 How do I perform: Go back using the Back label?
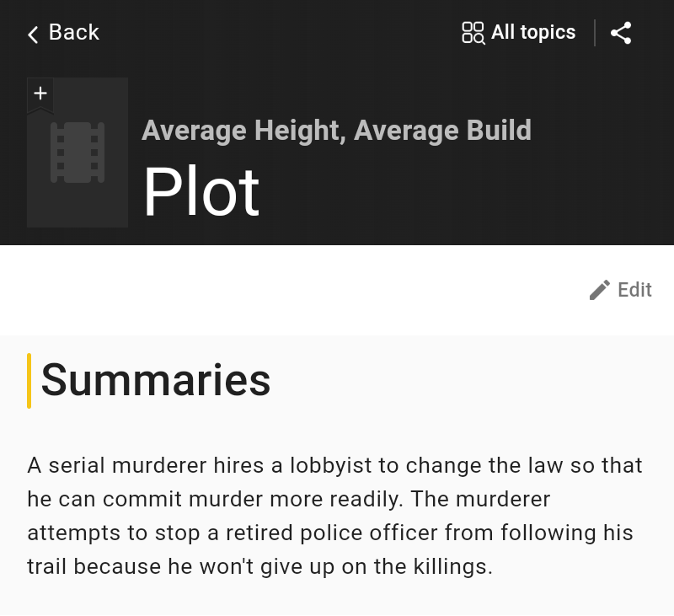point(74,32)
